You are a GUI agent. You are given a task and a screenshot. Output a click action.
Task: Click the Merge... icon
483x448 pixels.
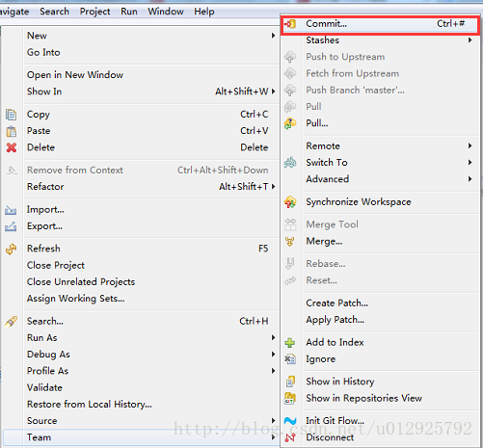click(x=290, y=241)
